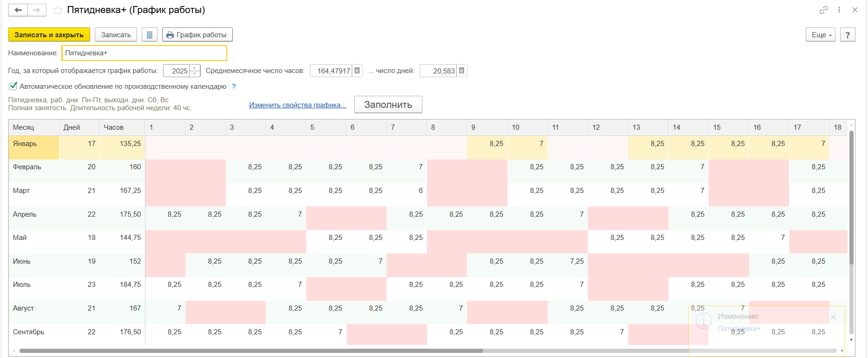Expand the Еще dropdown menu
Viewport: 868px width, 358px height.
click(x=821, y=35)
